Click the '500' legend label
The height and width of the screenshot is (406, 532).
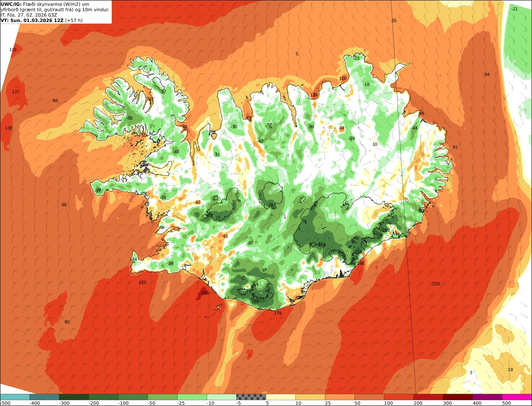[507, 403]
